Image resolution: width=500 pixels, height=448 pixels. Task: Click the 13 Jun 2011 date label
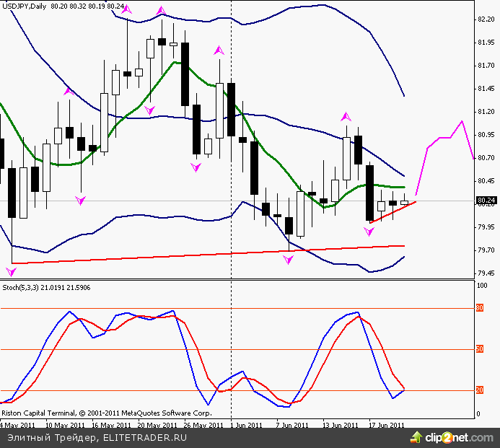[342, 425]
